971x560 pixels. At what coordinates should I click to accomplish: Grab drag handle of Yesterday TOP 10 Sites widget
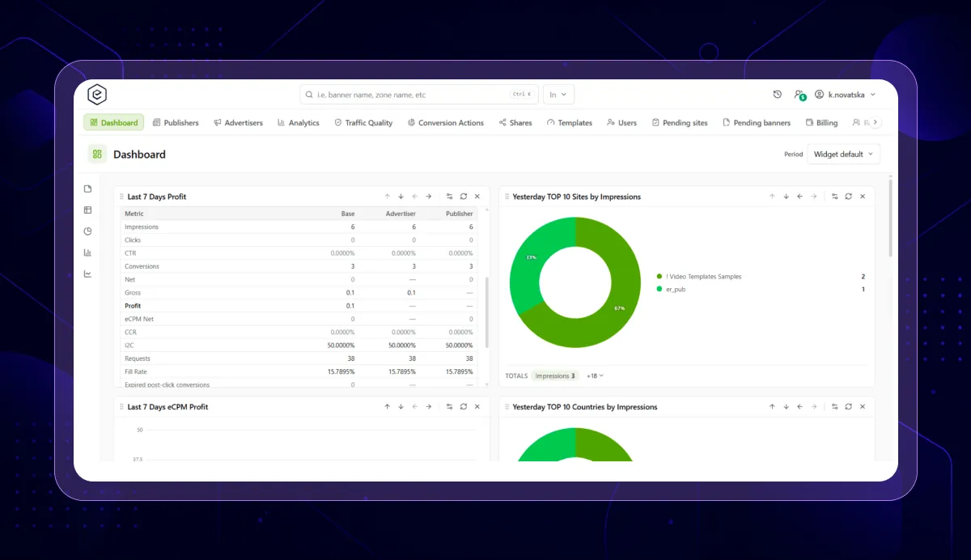click(x=507, y=197)
